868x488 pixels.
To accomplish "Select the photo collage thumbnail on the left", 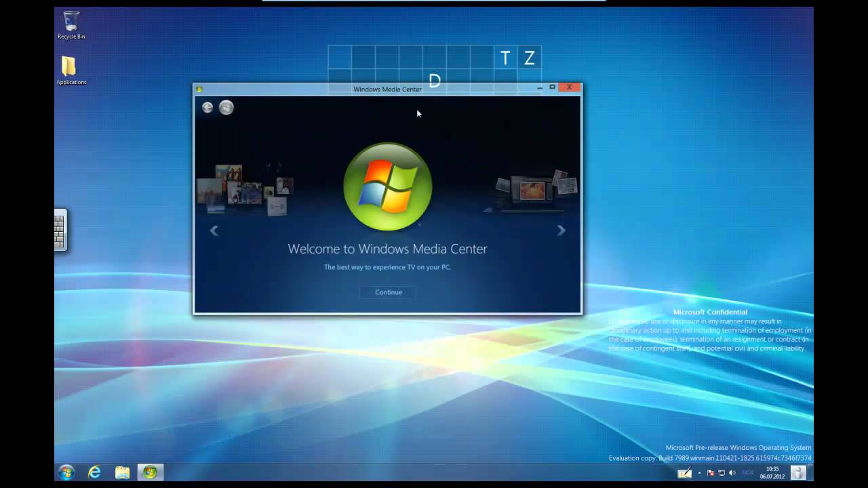I will pos(245,189).
